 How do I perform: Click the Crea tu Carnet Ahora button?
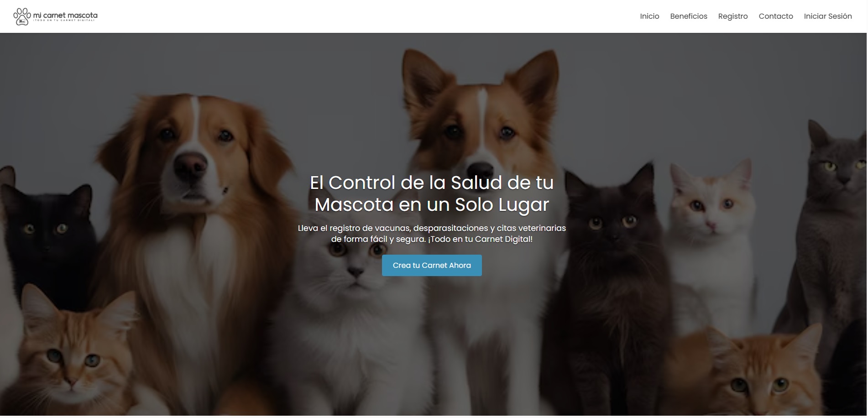(x=432, y=265)
